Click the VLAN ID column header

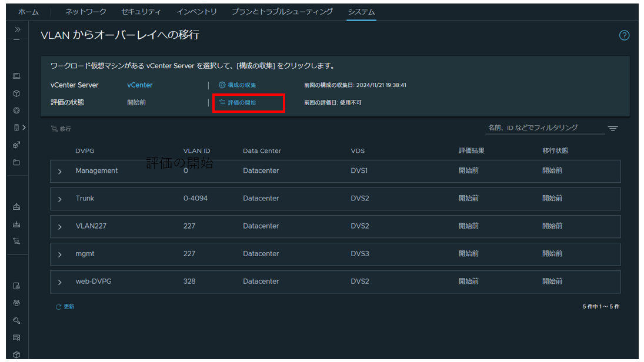point(196,150)
